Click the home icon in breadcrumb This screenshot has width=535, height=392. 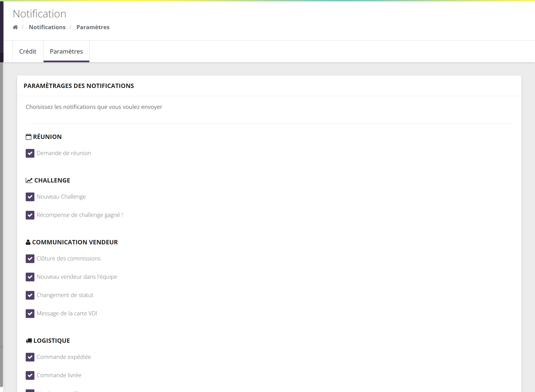[15, 27]
